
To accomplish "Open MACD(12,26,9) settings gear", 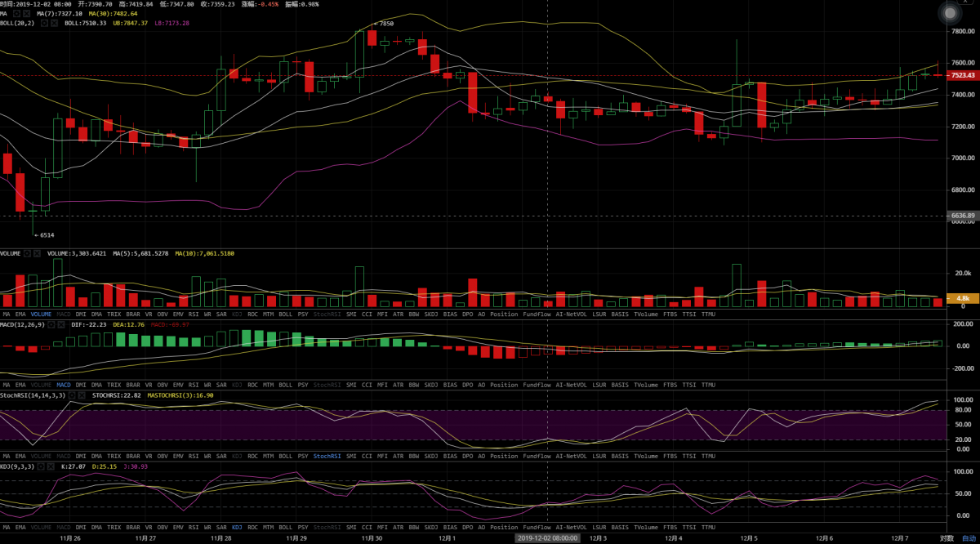I will (x=51, y=324).
